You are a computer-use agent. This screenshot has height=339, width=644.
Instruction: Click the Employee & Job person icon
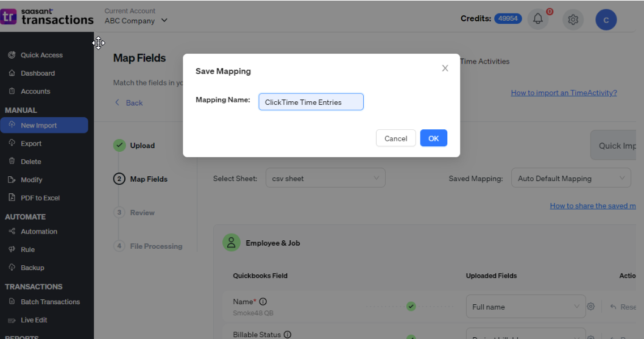[x=232, y=243]
